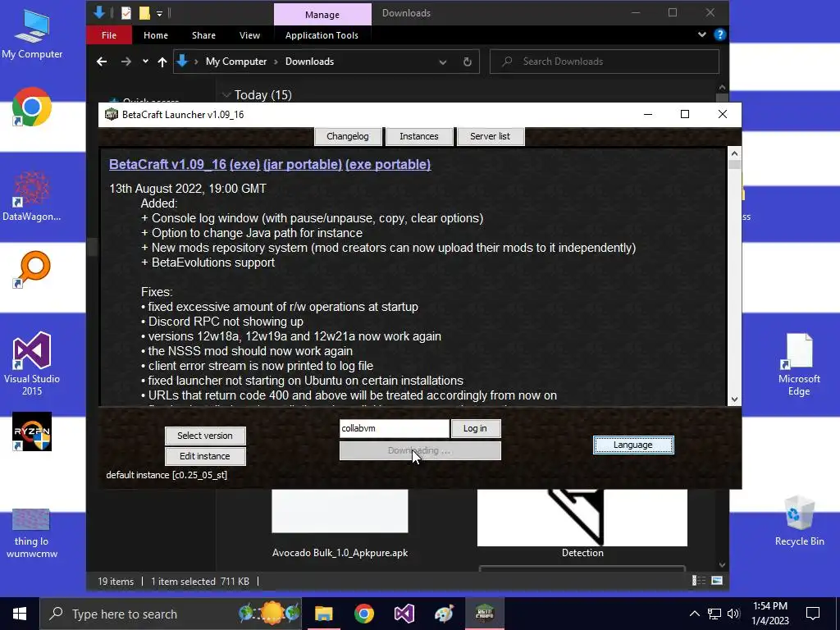Click the BetaCraft taskbar icon
This screenshot has height=630, width=840.
coord(484,614)
